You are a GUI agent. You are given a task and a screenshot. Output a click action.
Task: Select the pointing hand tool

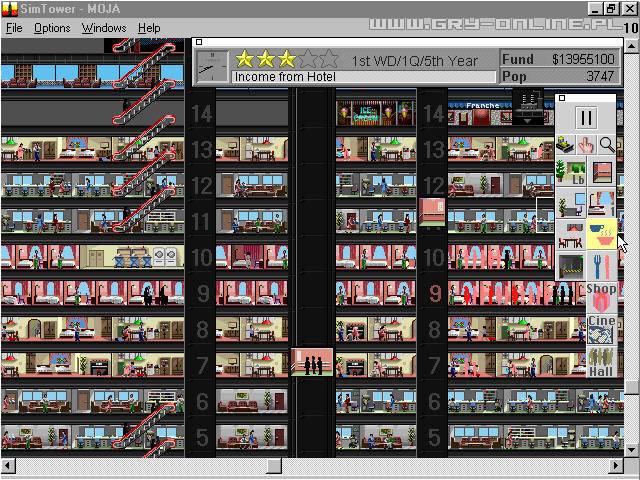coord(587,146)
